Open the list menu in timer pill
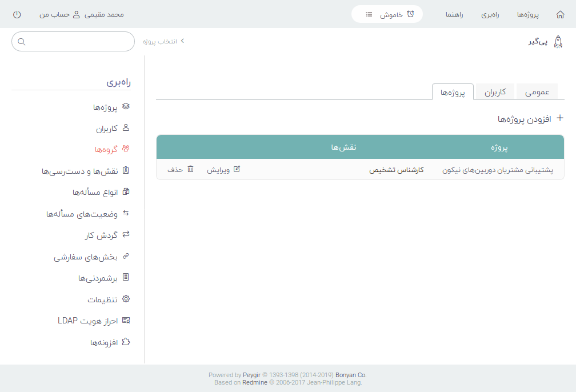576x392 pixels. point(369,14)
